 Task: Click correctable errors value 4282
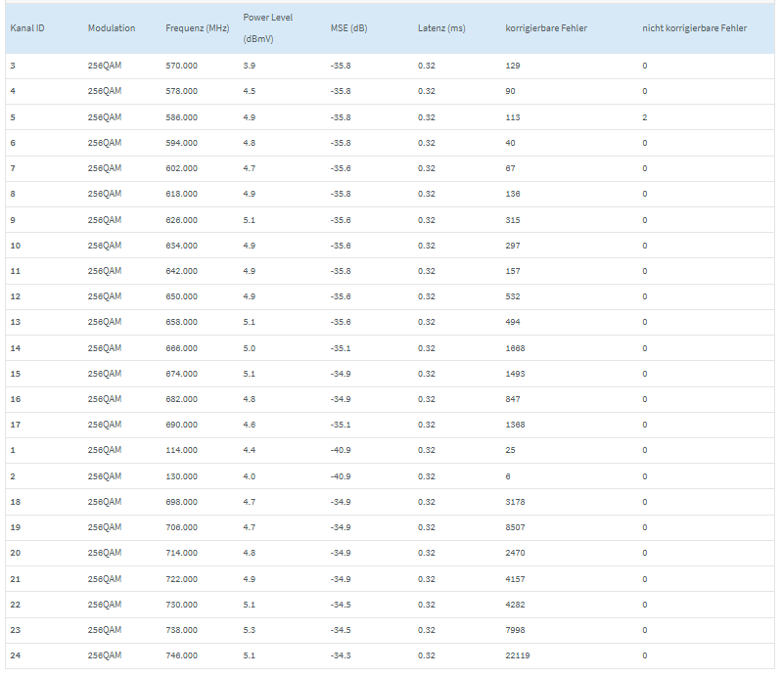coord(515,605)
